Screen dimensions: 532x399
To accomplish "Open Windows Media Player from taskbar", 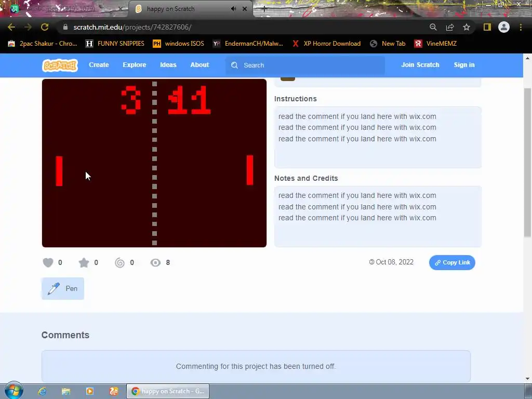I will pos(90,391).
